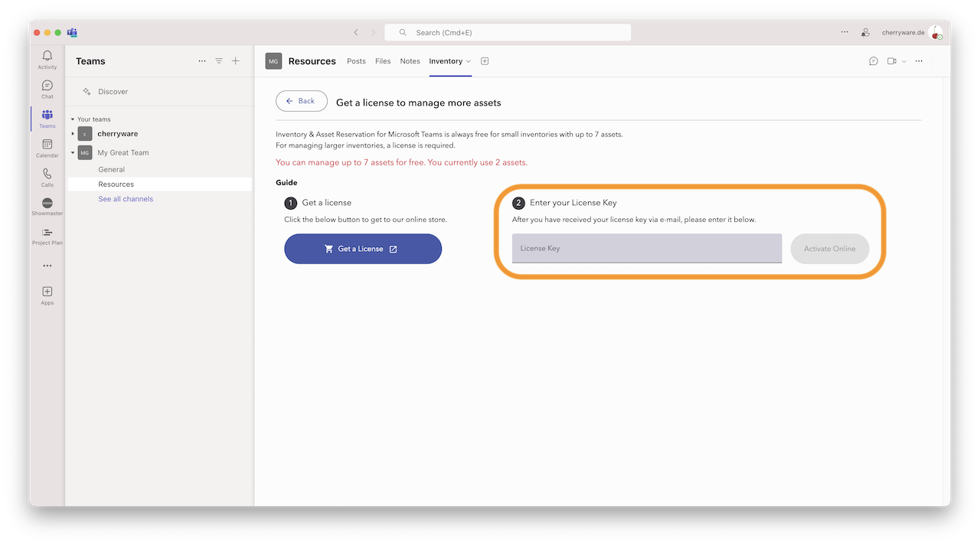Click the See all channels link
The width and height of the screenshot is (980, 545).
pos(126,199)
